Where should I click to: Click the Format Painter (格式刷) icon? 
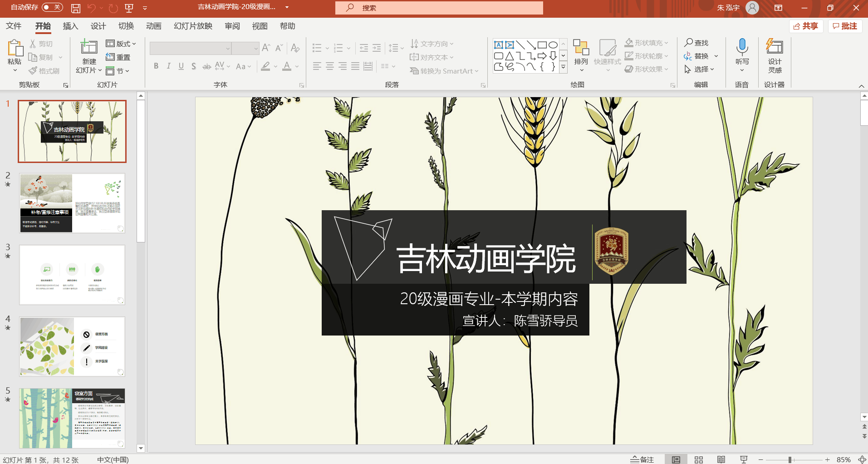[x=33, y=71]
